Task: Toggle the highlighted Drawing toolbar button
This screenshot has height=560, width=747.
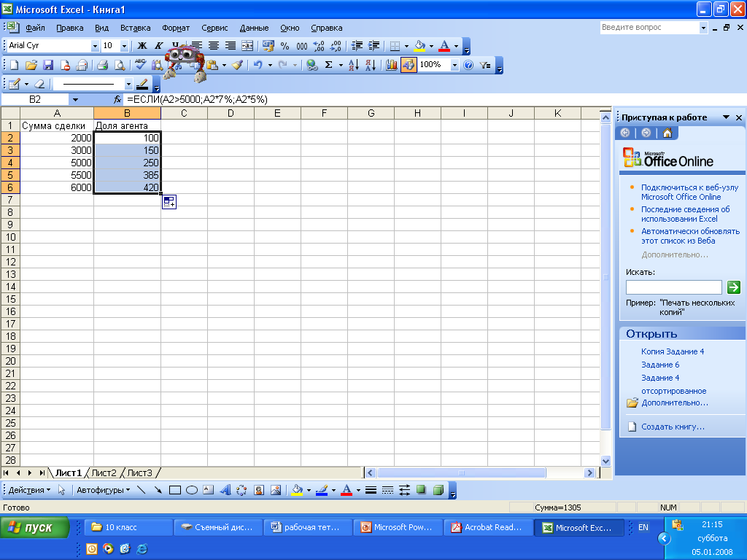Action: coord(409,65)
